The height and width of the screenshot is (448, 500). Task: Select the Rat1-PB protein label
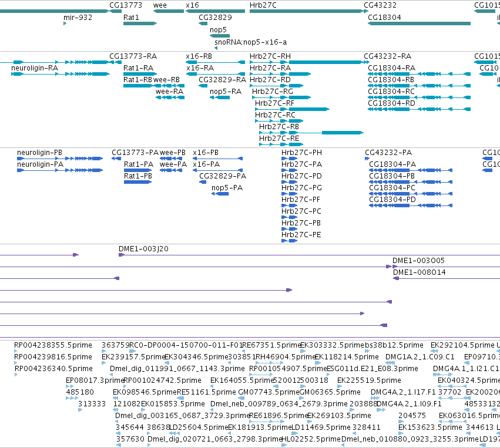tap(137, 176)
